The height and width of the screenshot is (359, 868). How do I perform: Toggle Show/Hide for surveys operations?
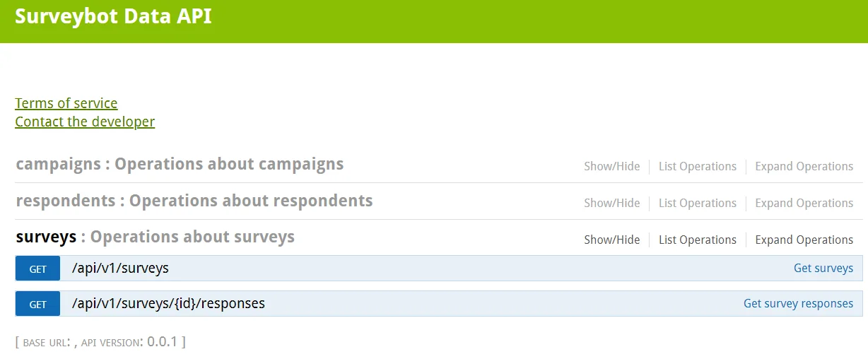(x=611, y=240)
